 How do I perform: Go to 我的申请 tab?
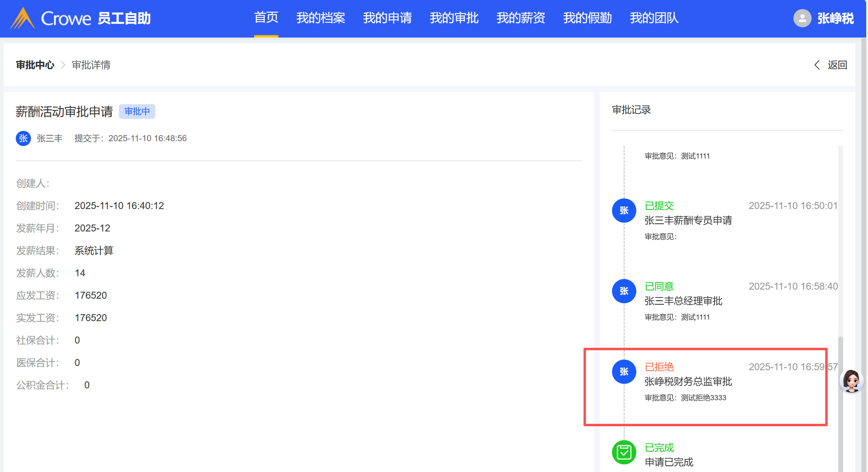tap(387, 18)
